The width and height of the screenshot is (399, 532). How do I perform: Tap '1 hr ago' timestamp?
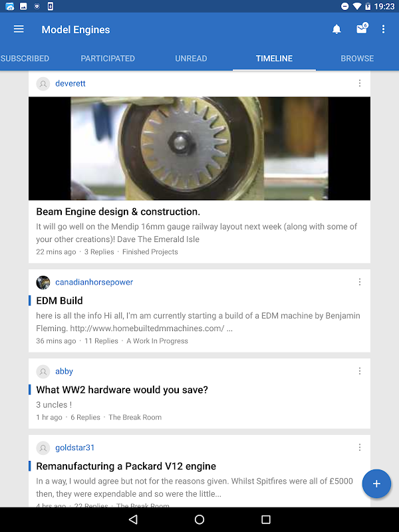click(49, 418)
